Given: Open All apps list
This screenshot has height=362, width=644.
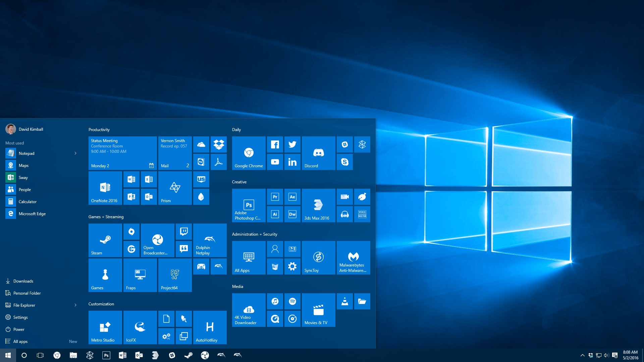Looking at the screenshot, I should click(20, 341).
